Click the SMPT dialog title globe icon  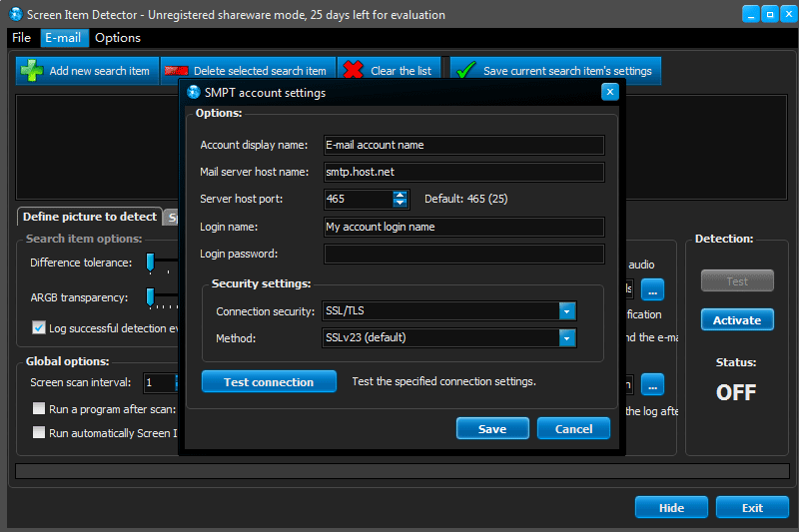[194, 92]
